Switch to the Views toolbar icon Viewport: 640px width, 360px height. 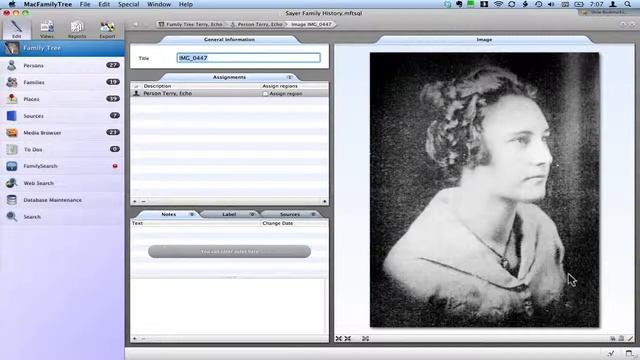tap(47, 29)
